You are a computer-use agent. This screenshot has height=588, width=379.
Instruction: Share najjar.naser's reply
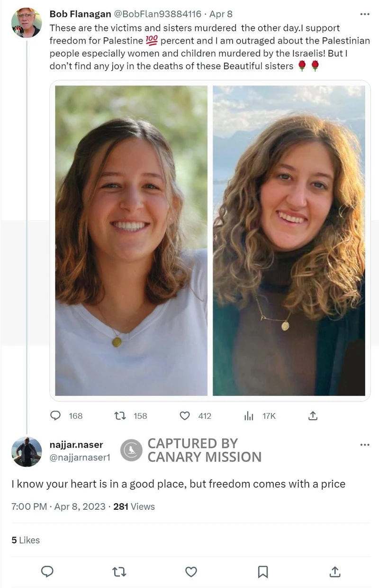pyautogui.click(x=334, y=571)
